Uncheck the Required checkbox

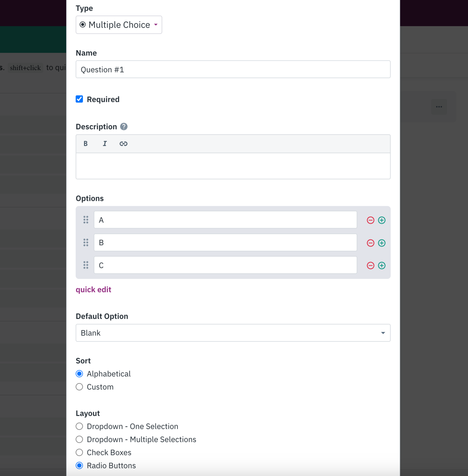(x=79, y=99)
